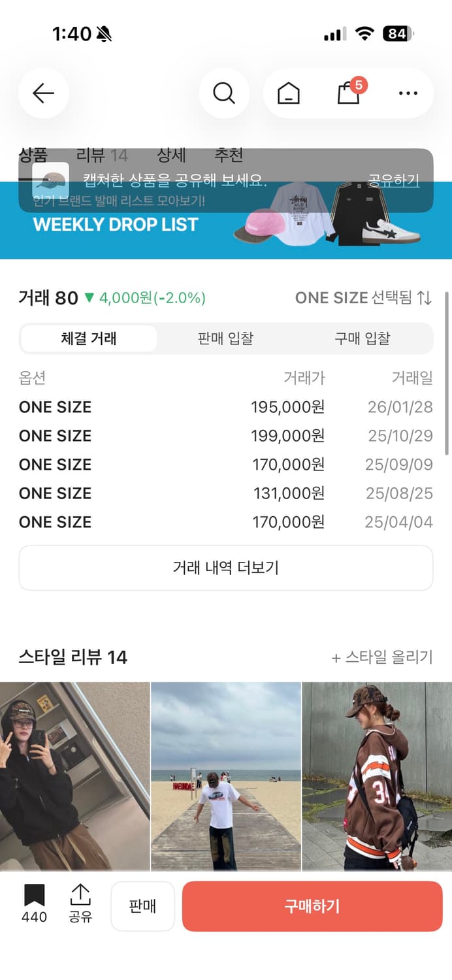Open the search icon
The image size is (452, 980).
click(x=224, y=93)
